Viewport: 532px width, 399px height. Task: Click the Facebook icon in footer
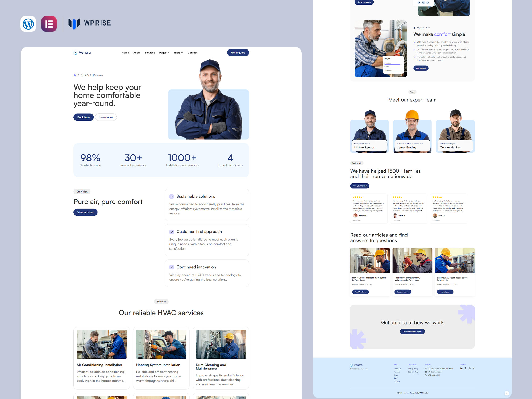tap(465, 368)
